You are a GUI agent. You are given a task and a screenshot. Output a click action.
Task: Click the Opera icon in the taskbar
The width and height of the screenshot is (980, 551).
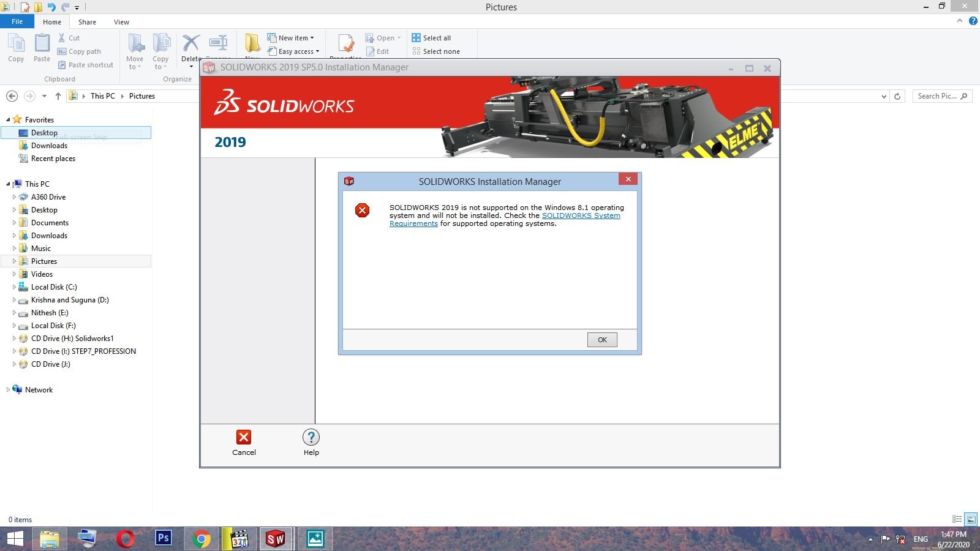pos(126,539)
